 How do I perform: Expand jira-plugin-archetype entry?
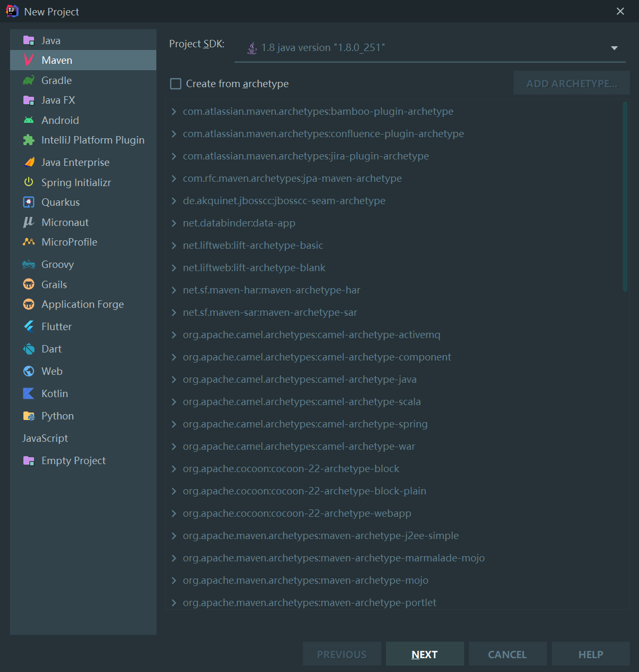(x=174, y=156)
